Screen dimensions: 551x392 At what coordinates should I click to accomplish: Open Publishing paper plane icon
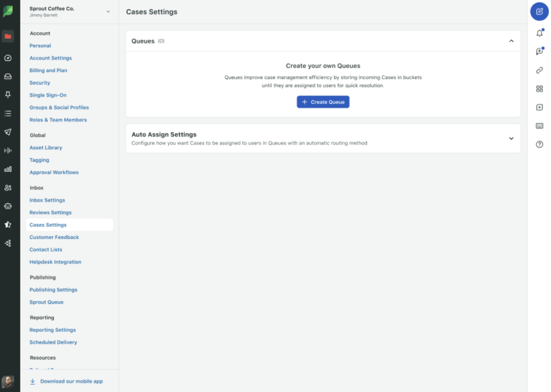[8, 132]
